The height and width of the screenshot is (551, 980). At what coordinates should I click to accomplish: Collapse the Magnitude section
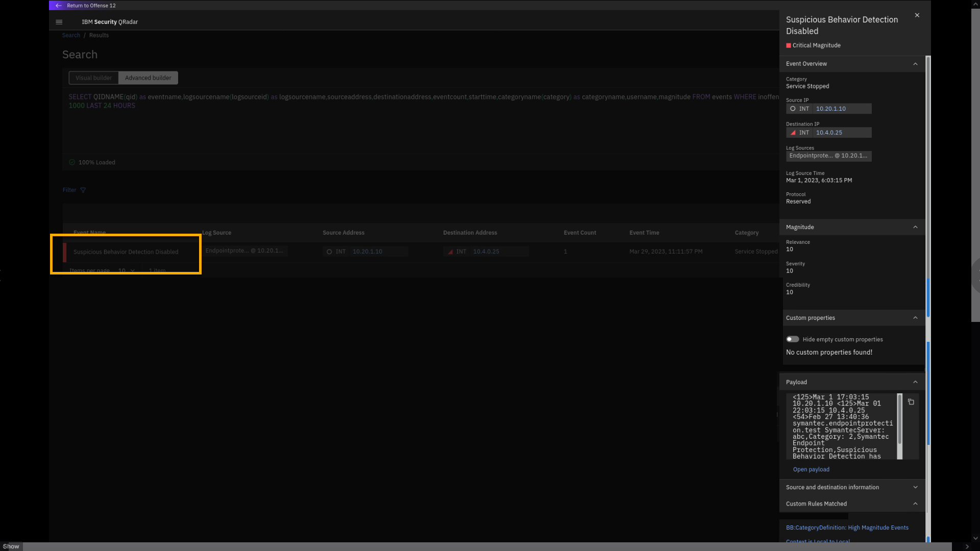point(915,227)
